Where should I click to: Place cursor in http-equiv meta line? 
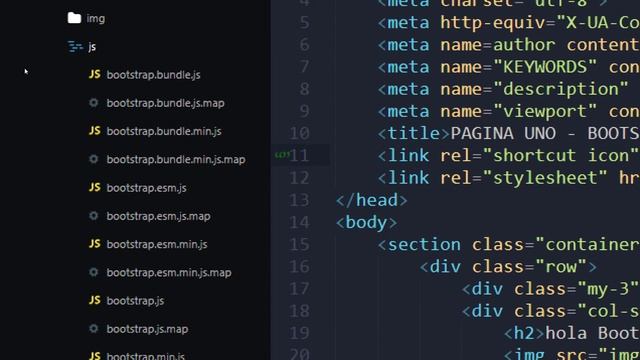[509, 22]
